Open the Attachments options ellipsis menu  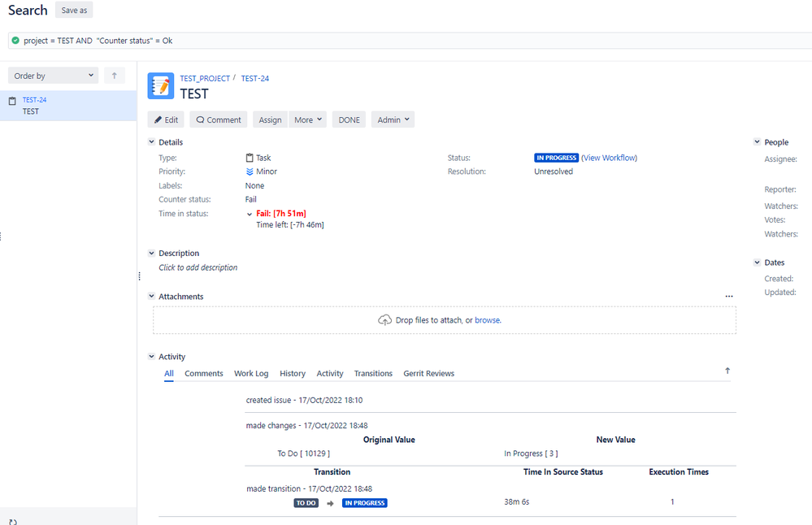tap(729, 296)
